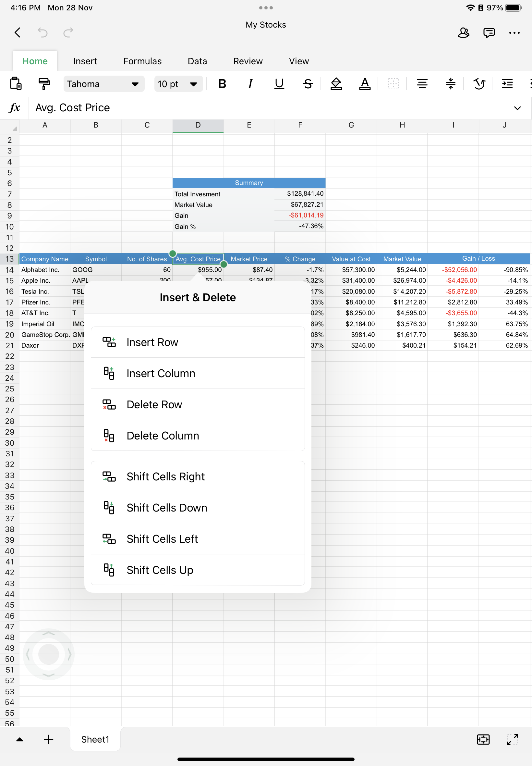The width and height of the screenshot is (532, 766).
Task: Choose Shift Cells Right option
Action: [x=198, y=476]
